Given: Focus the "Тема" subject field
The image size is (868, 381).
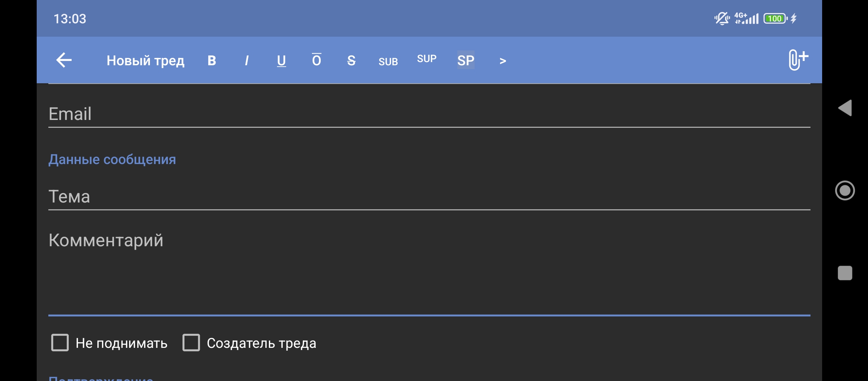Looking at the screenshot, I should point(429,196).
